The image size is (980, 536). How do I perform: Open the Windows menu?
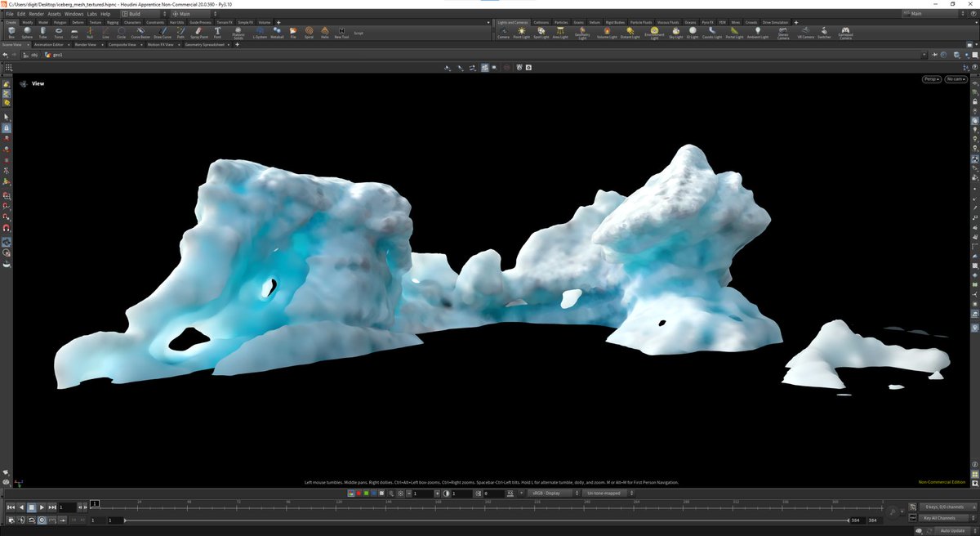[73, 14]
